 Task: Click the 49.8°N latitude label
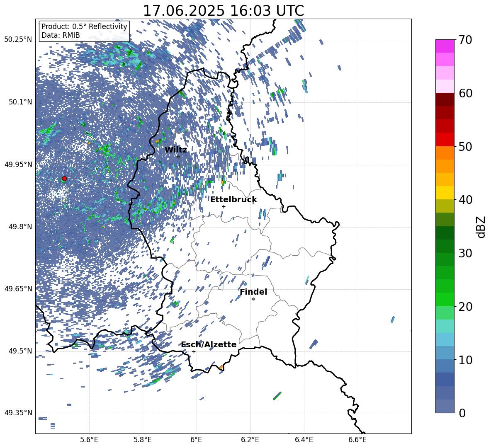(20, 227)
